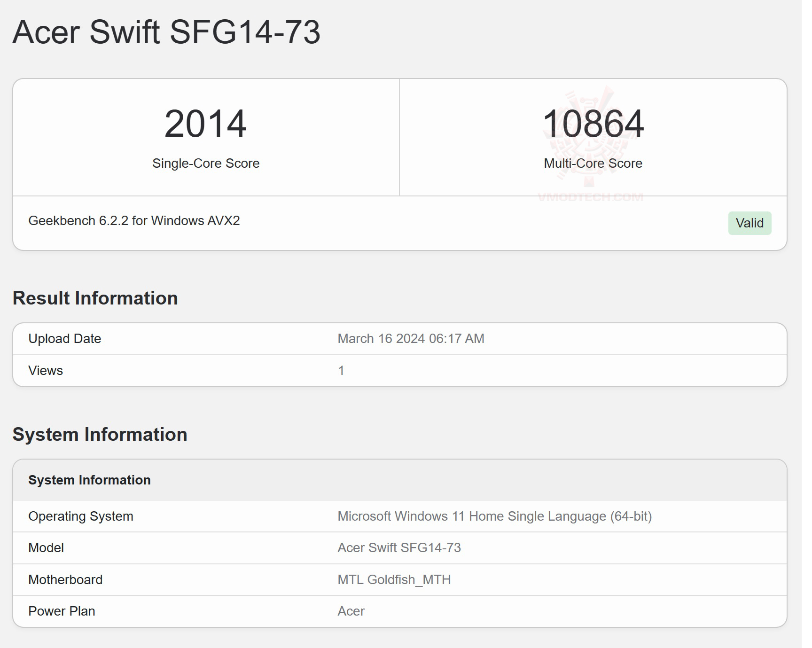Click the Motherboard row label

click(x=65, y=580)
